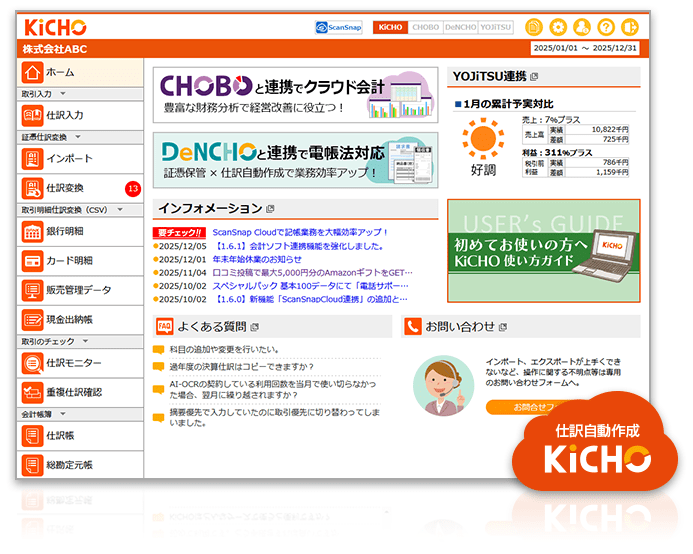Click the カード明細 card statement icon
Screen dimensions: 693x554
pyautogui.click(x=32, y=261)
